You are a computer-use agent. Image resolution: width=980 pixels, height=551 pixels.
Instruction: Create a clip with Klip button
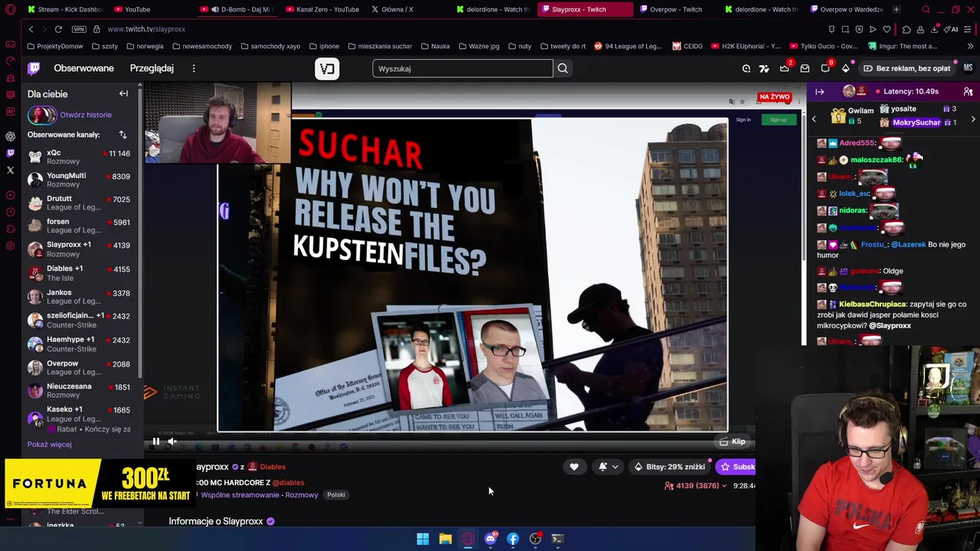pos(733,442)
